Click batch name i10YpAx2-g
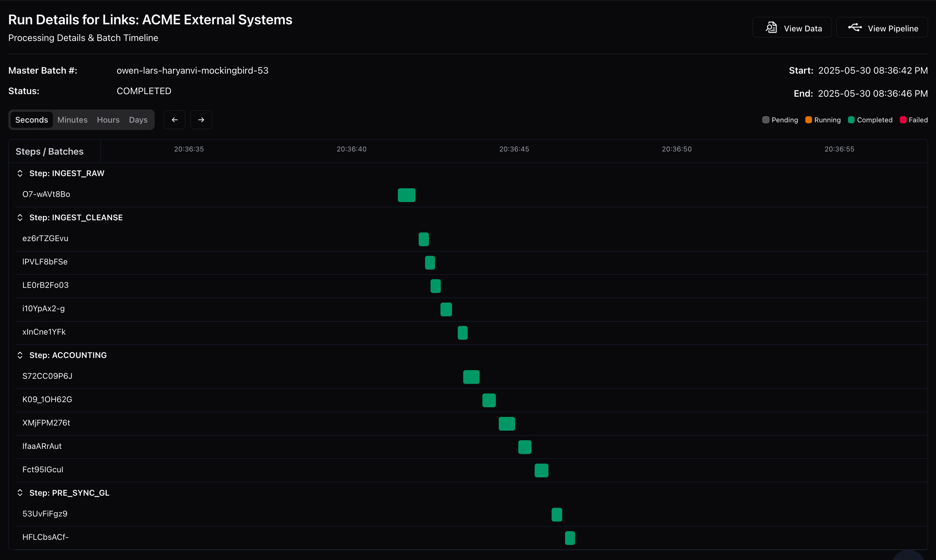Image resolution: width=936 pixels, height=560 pixels. click(x=44, y=308)
